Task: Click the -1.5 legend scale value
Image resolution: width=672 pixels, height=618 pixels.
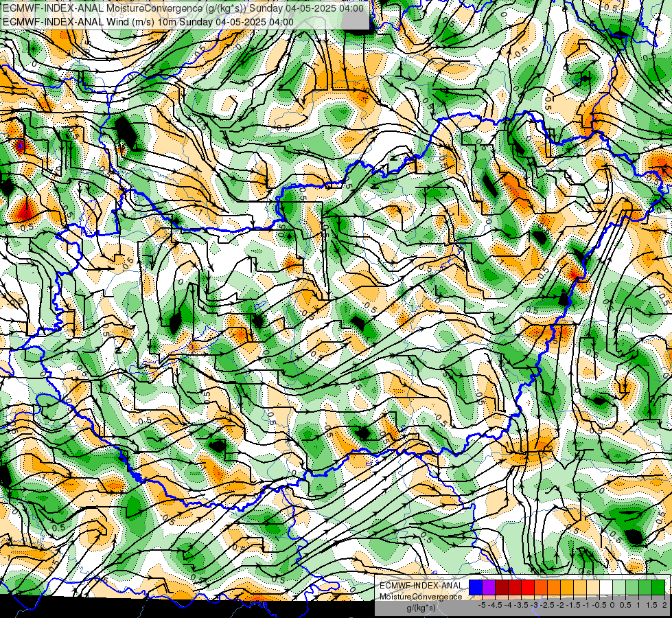Action: (x=573, y=605)
